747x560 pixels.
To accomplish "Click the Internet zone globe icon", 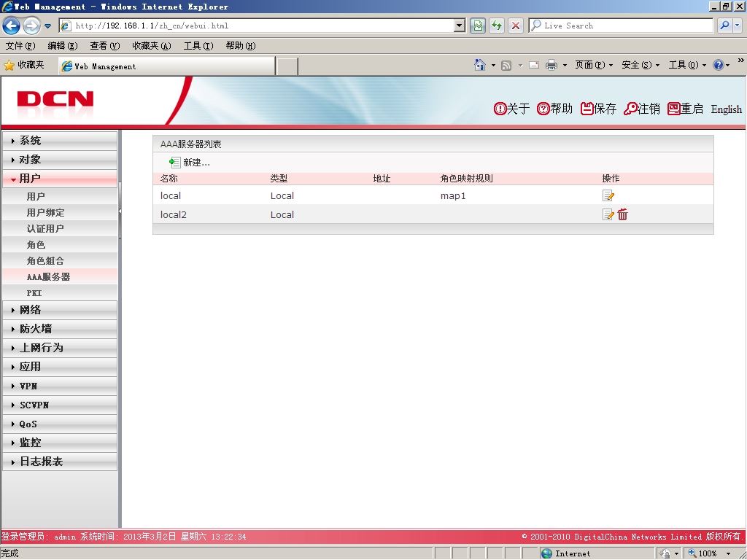I will click(x=547, y=553).
